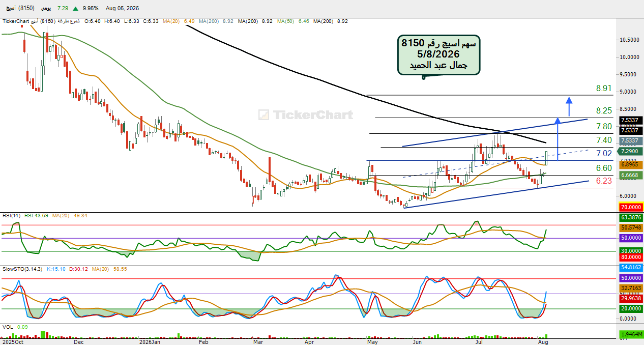Click the Dec time axis label

78,342
